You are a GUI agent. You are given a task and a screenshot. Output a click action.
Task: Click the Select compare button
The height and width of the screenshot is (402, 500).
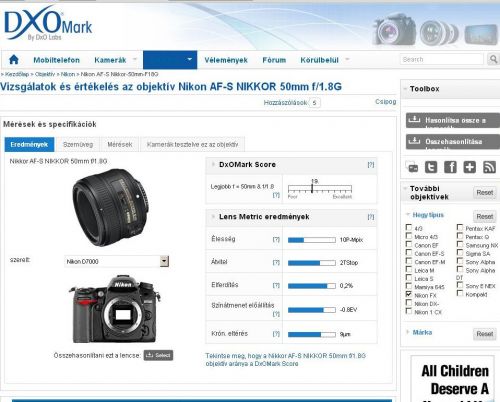click(158, 355)
